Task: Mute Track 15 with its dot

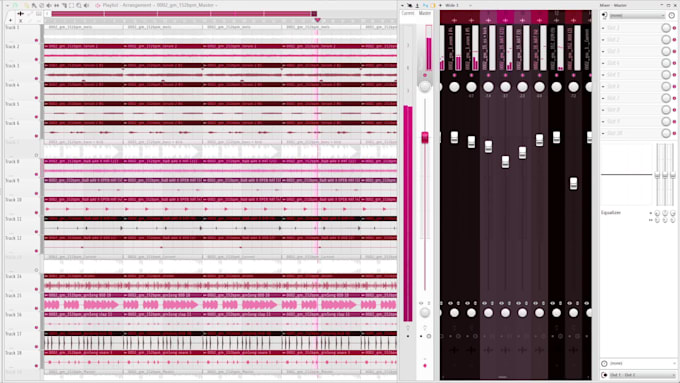Action: point(36,308)
